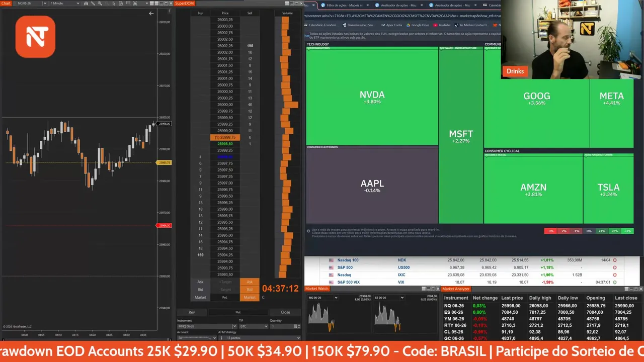The height and width of the screenshot is (362, 644).
Task: Click the AMZN tile in the heatmap
Action: click(533, 190)
